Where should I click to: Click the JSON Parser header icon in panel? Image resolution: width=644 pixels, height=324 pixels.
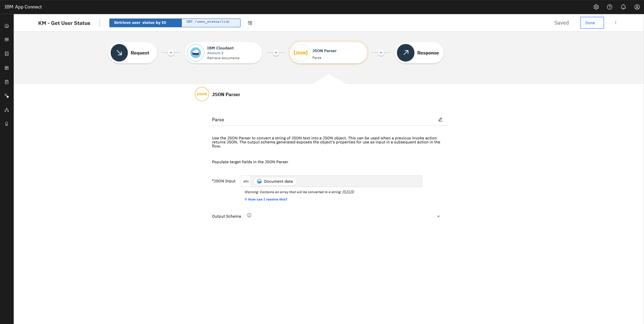point(202,94)
